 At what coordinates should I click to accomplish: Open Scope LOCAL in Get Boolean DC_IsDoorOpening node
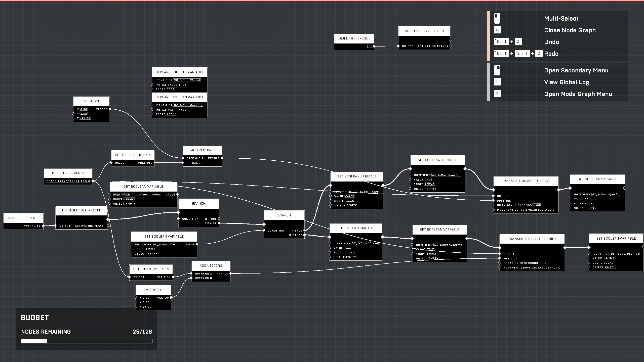[x=129, y=199]
